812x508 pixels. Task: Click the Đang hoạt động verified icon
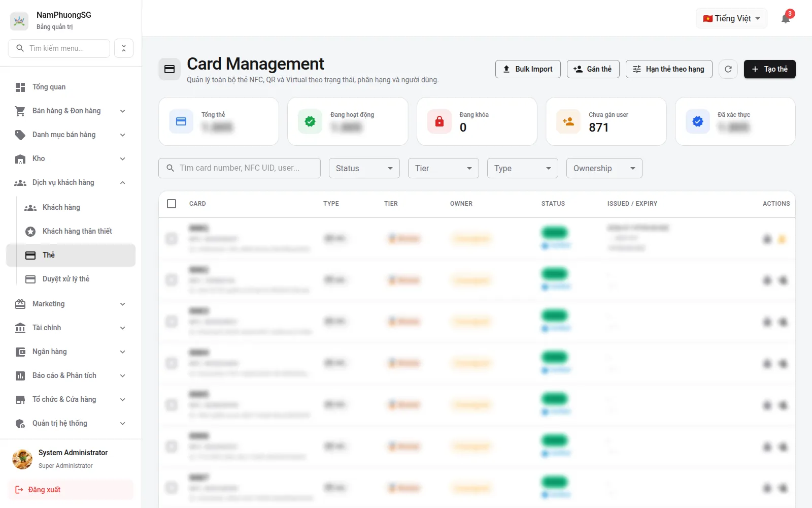310,121
